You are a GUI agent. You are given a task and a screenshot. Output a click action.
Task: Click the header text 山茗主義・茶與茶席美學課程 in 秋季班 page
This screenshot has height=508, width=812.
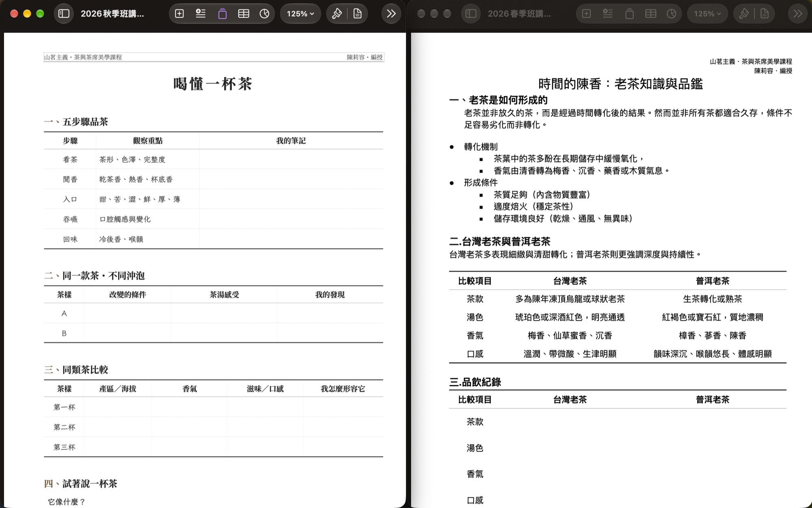coord(83,57)
